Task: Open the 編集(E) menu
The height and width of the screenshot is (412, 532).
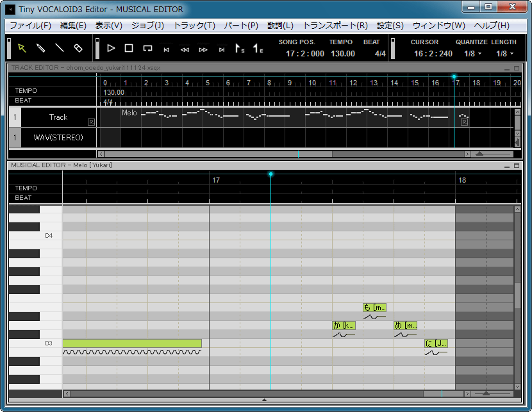Action: click(x=73, y=26)
